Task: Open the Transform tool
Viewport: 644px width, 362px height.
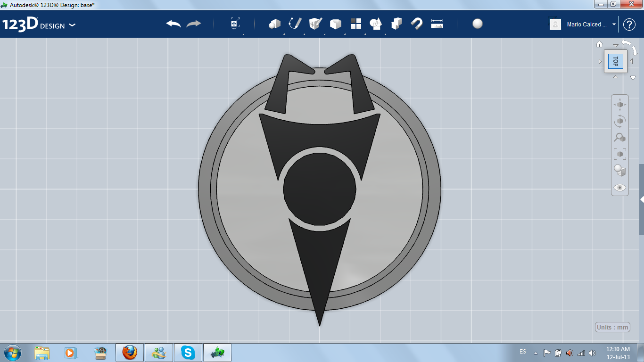Action: (x=235, y=24)
